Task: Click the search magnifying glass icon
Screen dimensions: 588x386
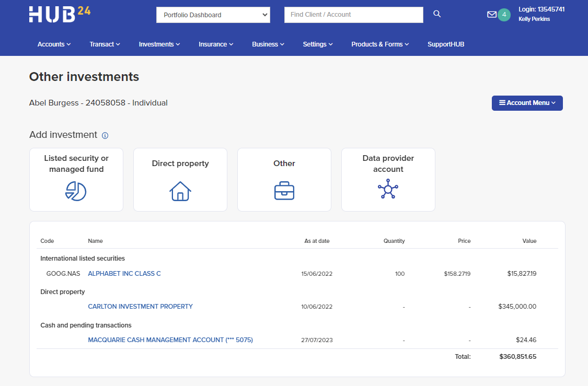Action: click(x=436, y=14)
